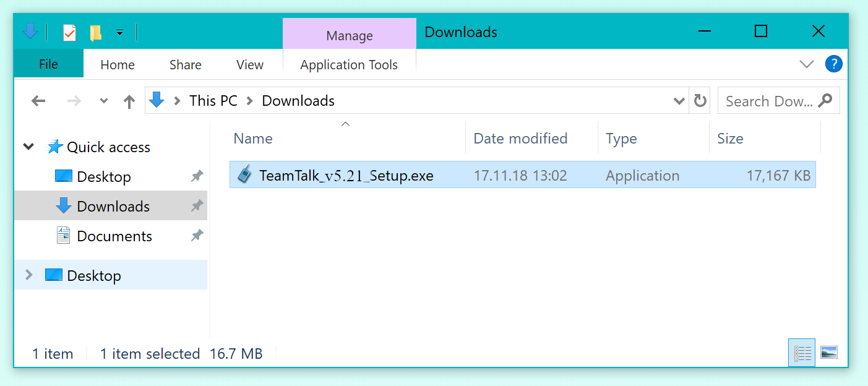Expand the ribbon with the chevron

[806, 64]
